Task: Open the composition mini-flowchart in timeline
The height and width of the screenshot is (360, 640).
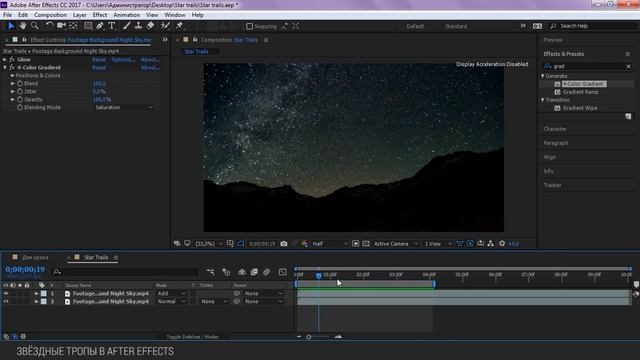Action: coord(210,272)
